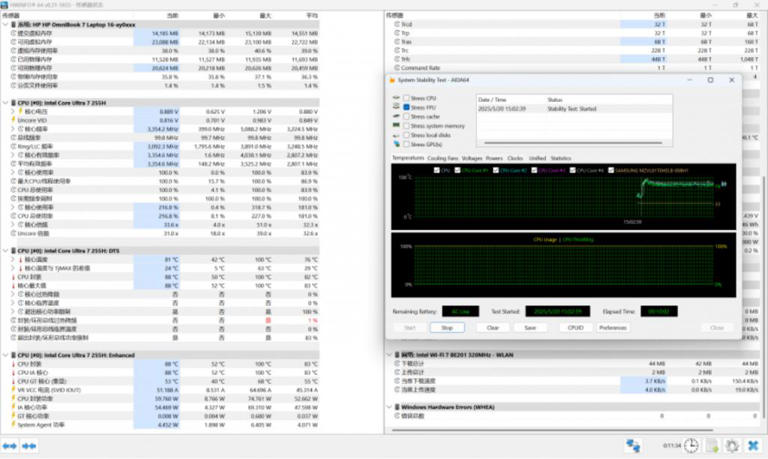768x459 pixels.
Task: Enable the Stress cache checkbox
Action: pyautogui.click(x=406, y=117)
